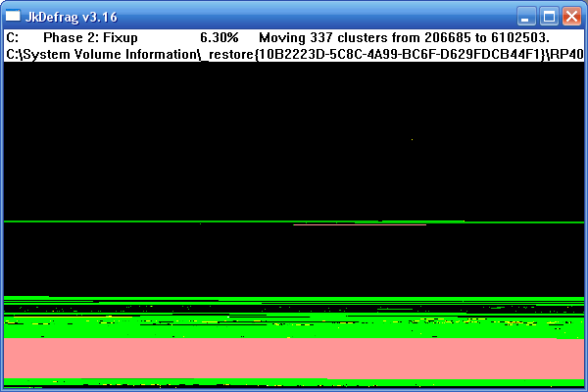Close the JkDefrag v3.16 window
Image resolution: width=588 pixels, height=392 pixels.
[x=571, y=16]
